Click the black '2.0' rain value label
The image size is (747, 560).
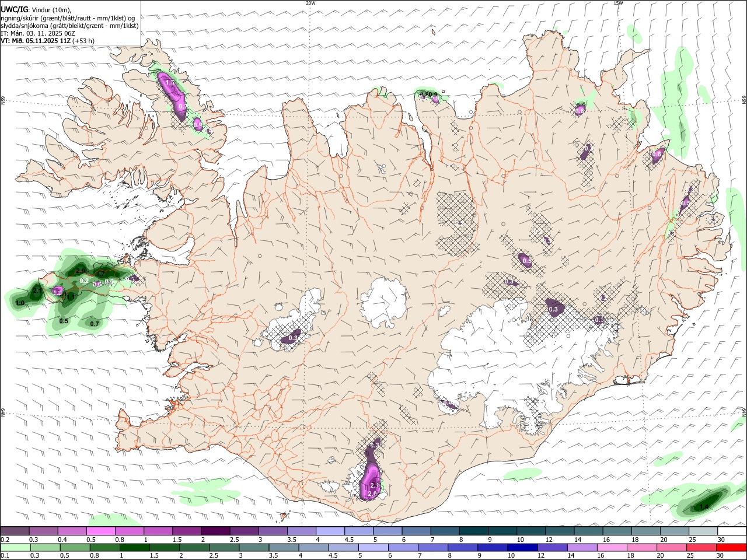(81, 271)
